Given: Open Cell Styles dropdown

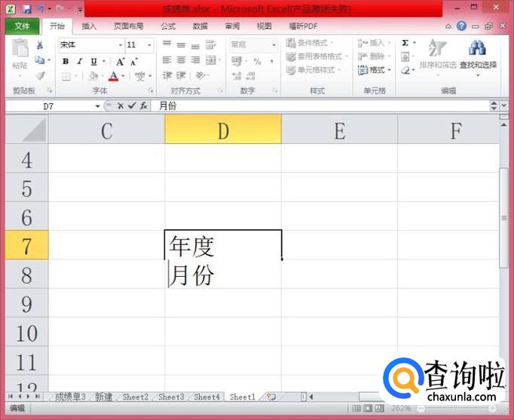Looking at the screenshot, I should tap(314, 70).
